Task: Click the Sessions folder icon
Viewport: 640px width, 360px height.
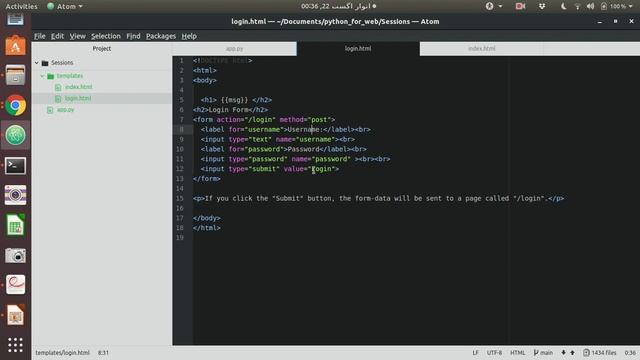Action: (x=45, y=63)
